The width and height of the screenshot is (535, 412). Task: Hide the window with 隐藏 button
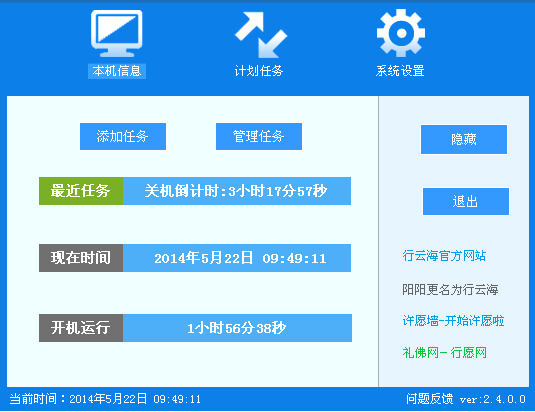[464, 139]
